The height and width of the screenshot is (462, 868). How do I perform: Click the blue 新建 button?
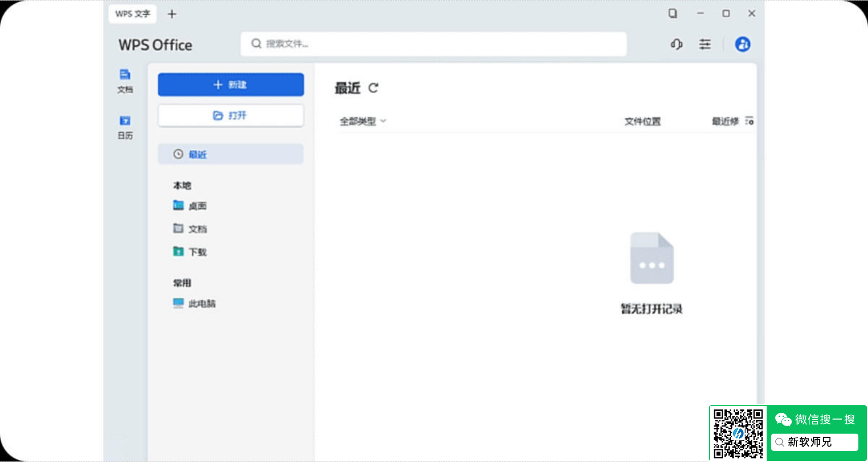(x=231, y=85)
